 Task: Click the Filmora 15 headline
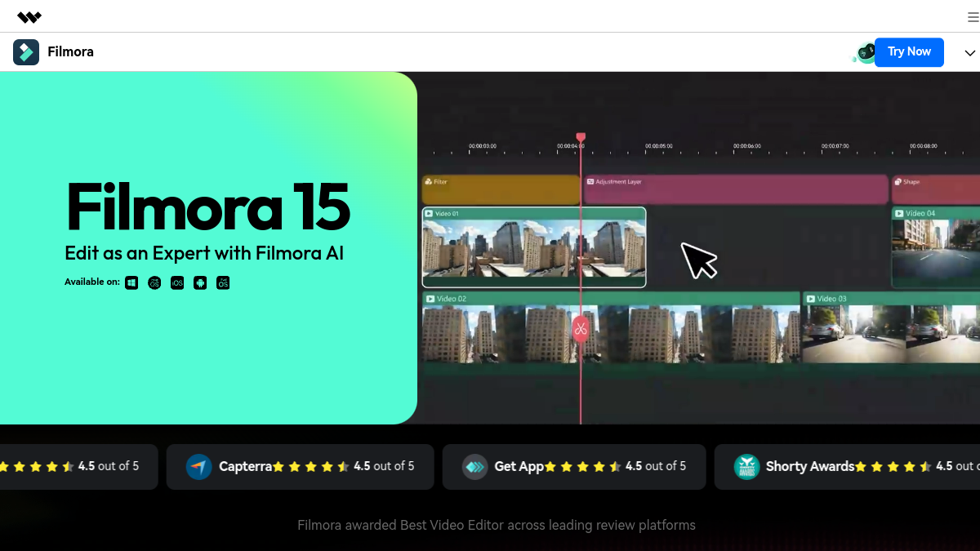coord(208,207)
